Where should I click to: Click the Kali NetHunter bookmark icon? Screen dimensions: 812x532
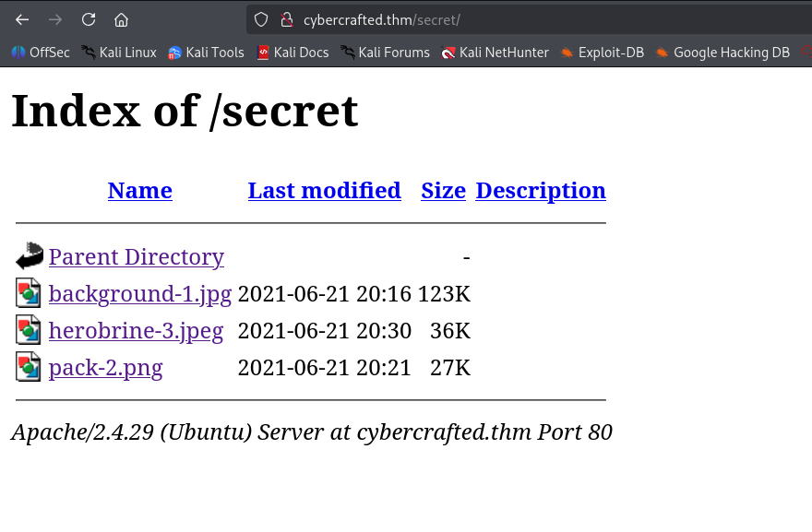coord(447,53)
